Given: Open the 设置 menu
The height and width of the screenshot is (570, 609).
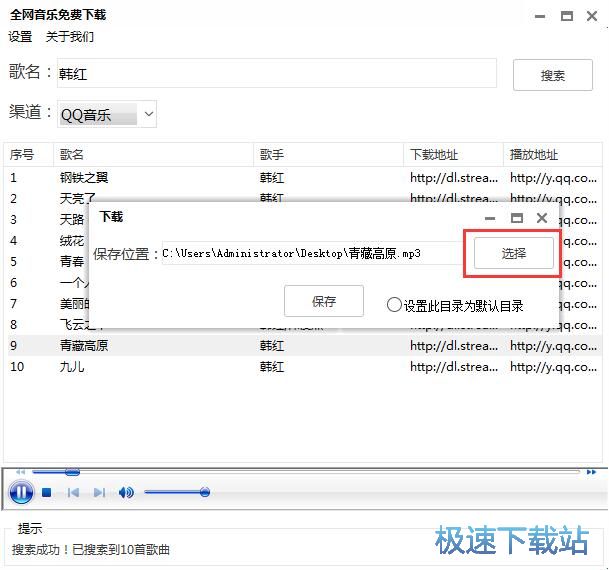Looking at the screenshot, I should point(20,37).
